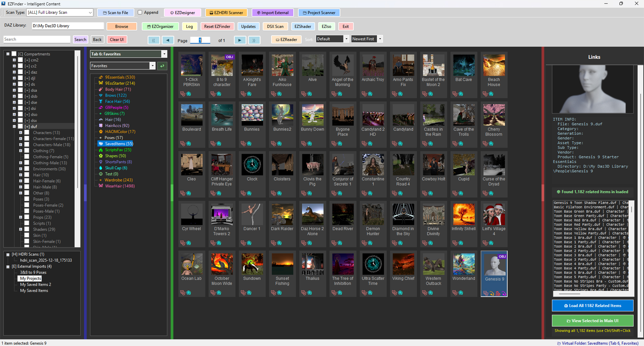Click the pink masks icon under Cupid
This screenshot has height=346, width=644.
455,193
